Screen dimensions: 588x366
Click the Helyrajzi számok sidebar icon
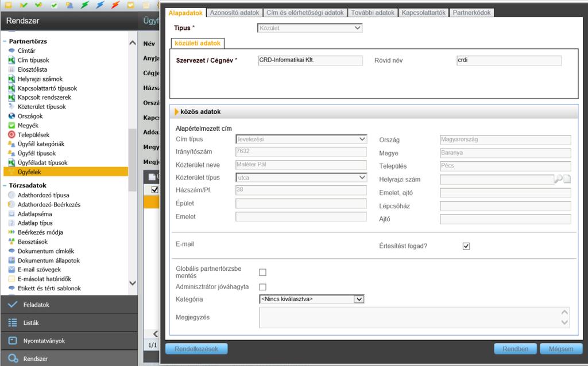(x=11, y=79)
